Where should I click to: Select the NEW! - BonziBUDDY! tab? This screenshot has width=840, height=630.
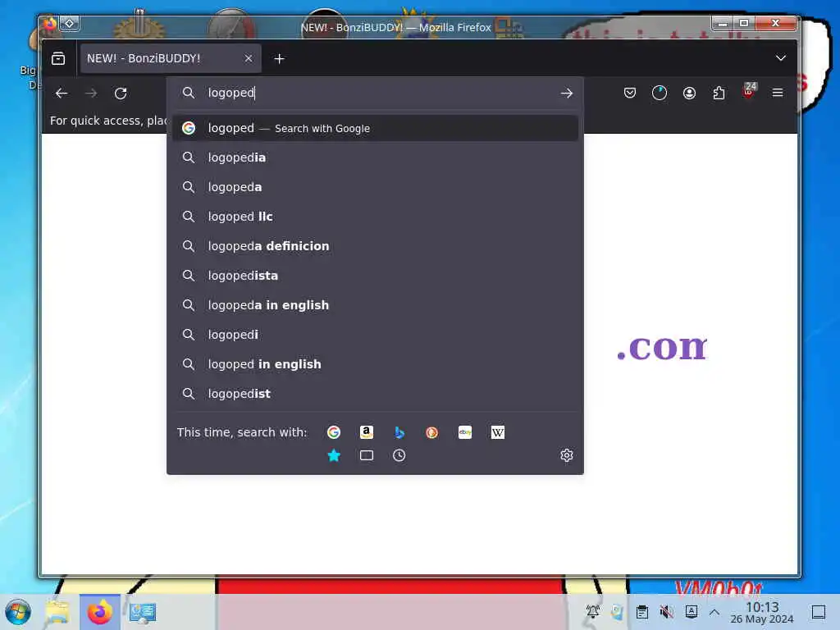(x=171, y=58)
